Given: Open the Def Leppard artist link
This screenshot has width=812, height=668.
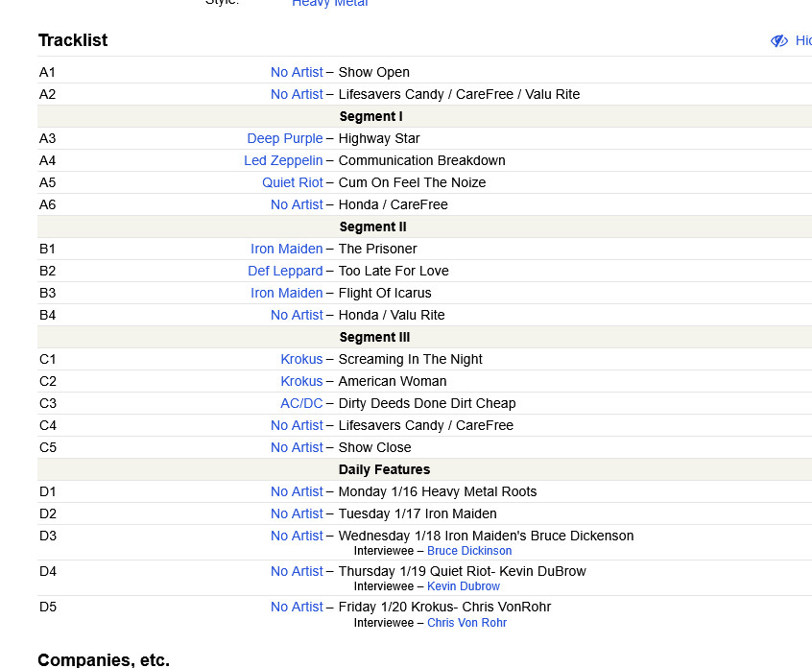Looking at the screenshot, I should coord(285,271).
